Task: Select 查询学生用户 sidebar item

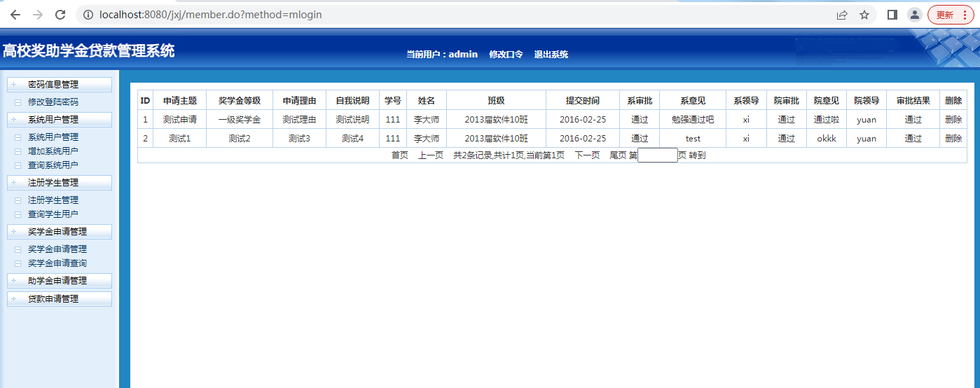Action: click(x=53, y=214)
